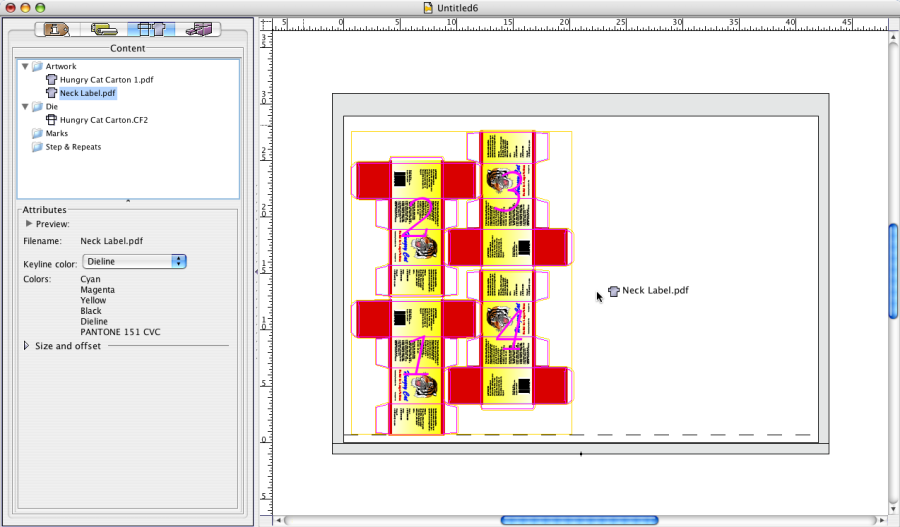Select Hungry Cat Carton 1.pdf in the tree
The image size is (900, 527).
pyautogui.click(x=106, y=80)
